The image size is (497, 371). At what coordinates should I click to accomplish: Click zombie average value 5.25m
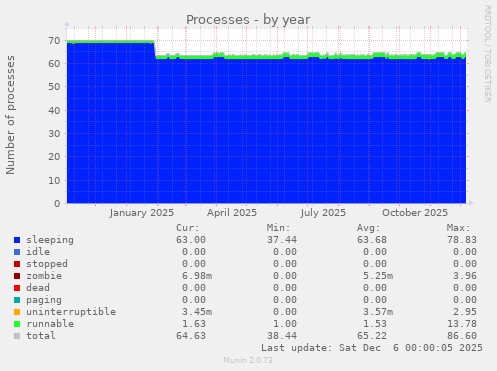tap(378, 276)
